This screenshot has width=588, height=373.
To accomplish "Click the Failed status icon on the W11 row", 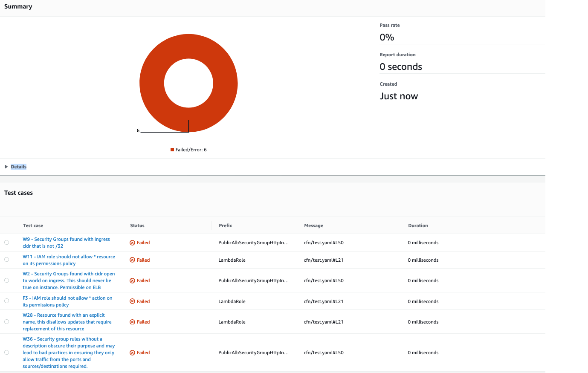I will (x=132, y=259).
